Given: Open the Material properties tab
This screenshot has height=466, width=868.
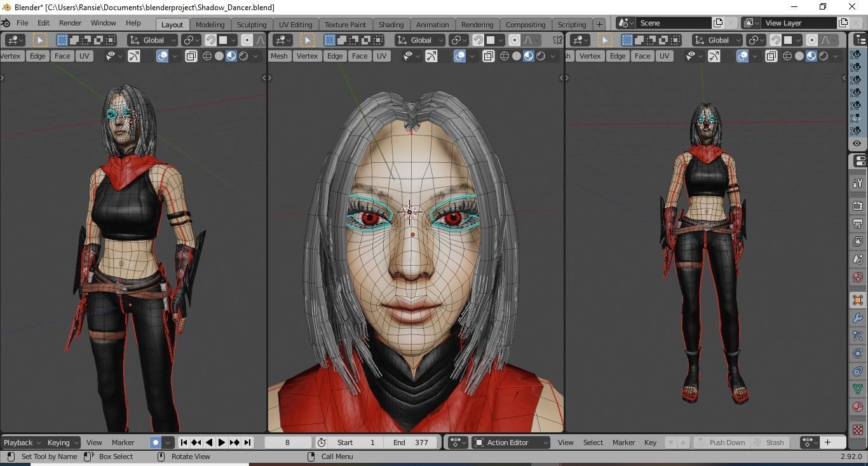Looking at the screenshot, I should coord(858,407).
